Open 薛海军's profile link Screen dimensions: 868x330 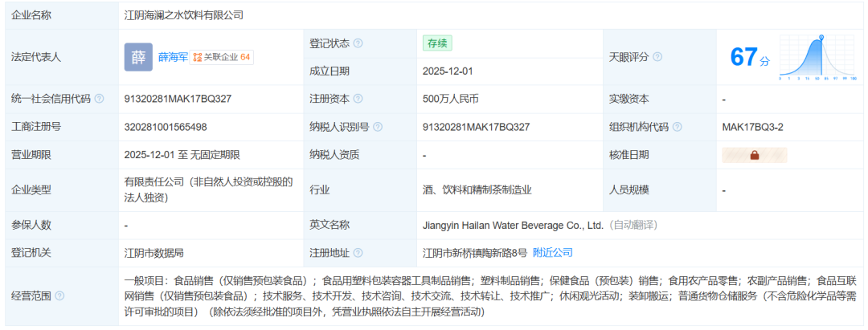[x=173, y=57]
